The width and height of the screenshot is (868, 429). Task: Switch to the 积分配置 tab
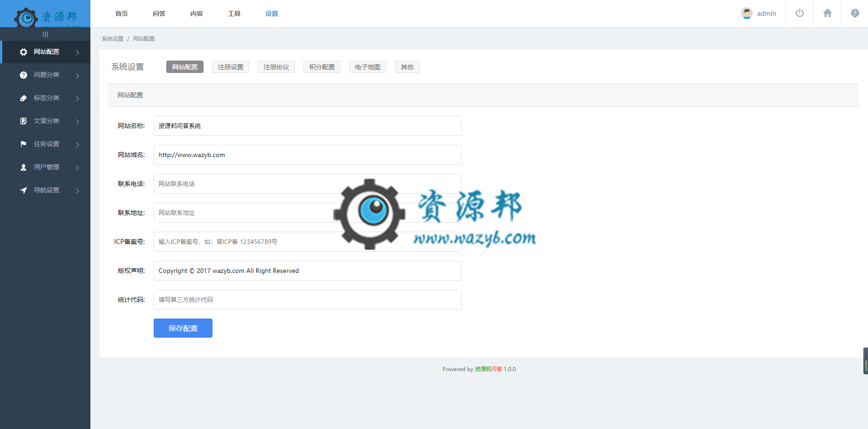(x=322, y=67)
